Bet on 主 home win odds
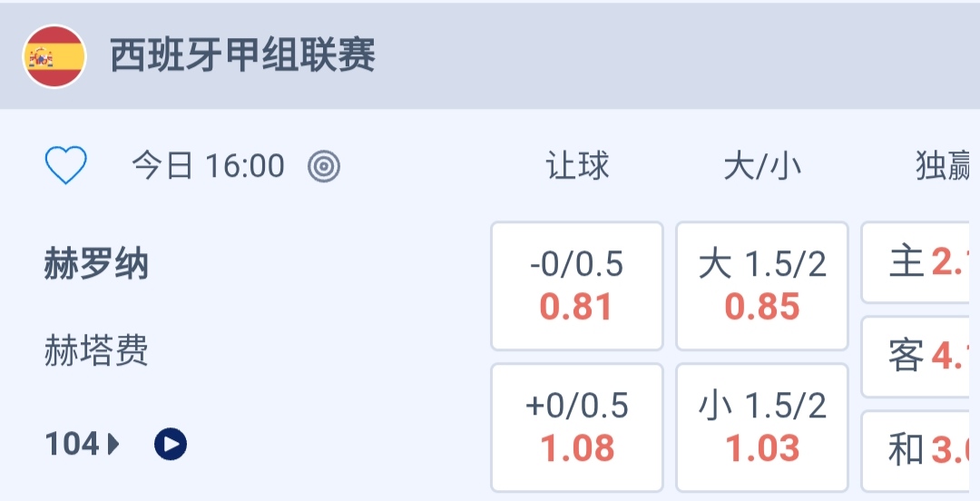 point(922,263)
